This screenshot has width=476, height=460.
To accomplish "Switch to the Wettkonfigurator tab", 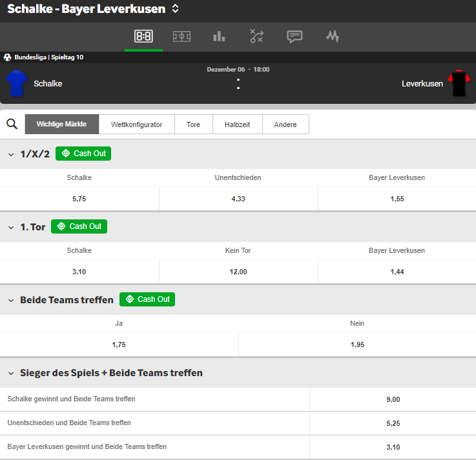I will pyautogui.click(x=137, y=124).
